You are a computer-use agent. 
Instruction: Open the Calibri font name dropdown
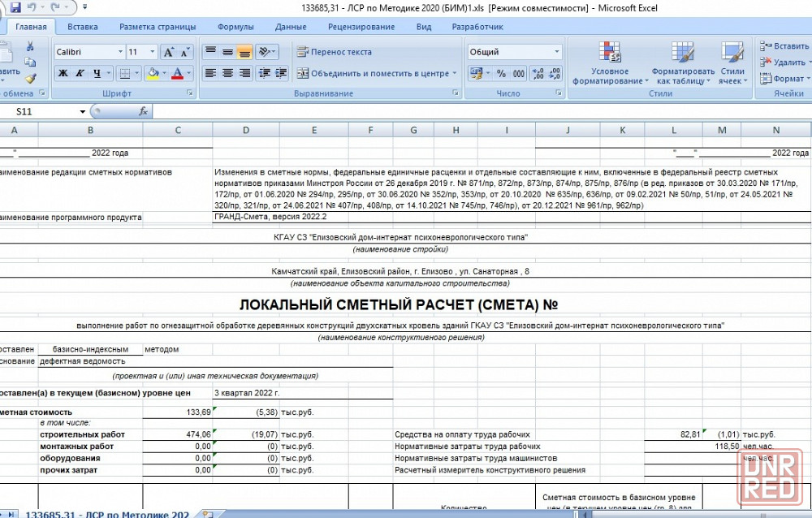pos(119,52)
